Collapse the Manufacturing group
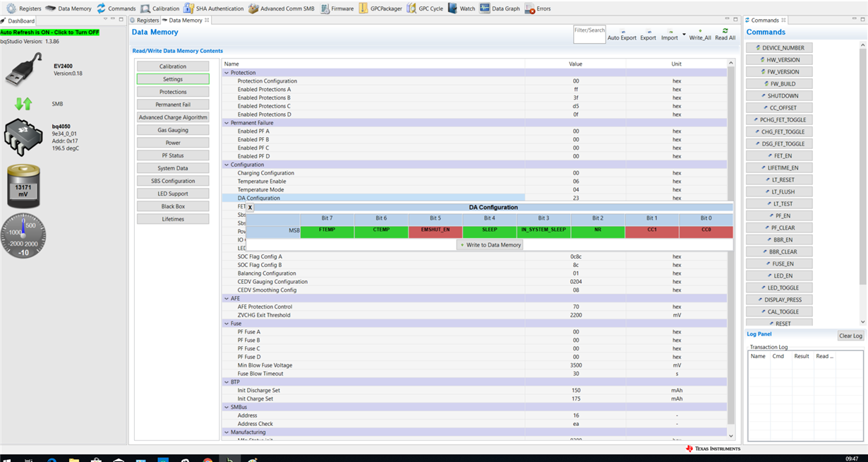Image resolution: width=868 pixels, height=462 pixels. point(227,432)
